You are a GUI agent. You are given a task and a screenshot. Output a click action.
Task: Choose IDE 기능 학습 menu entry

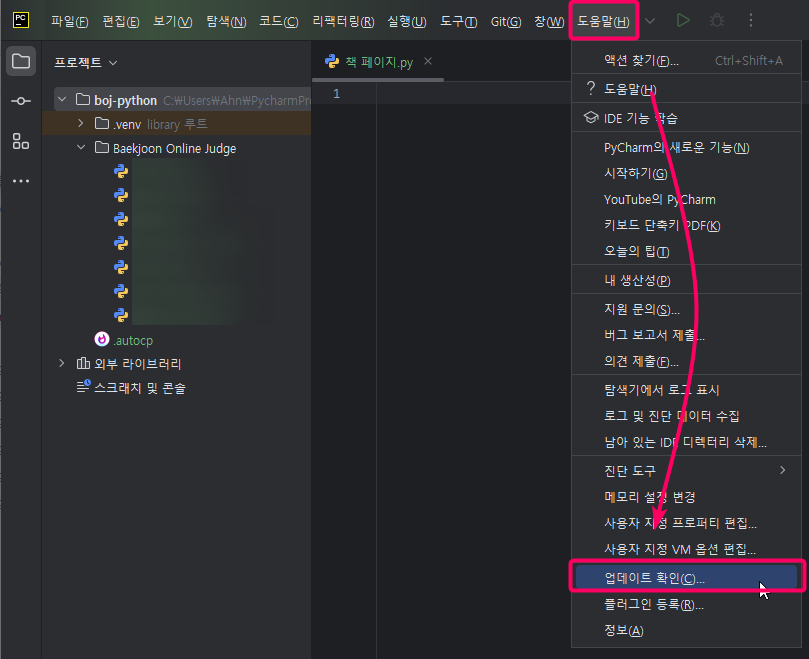point(686,118)
